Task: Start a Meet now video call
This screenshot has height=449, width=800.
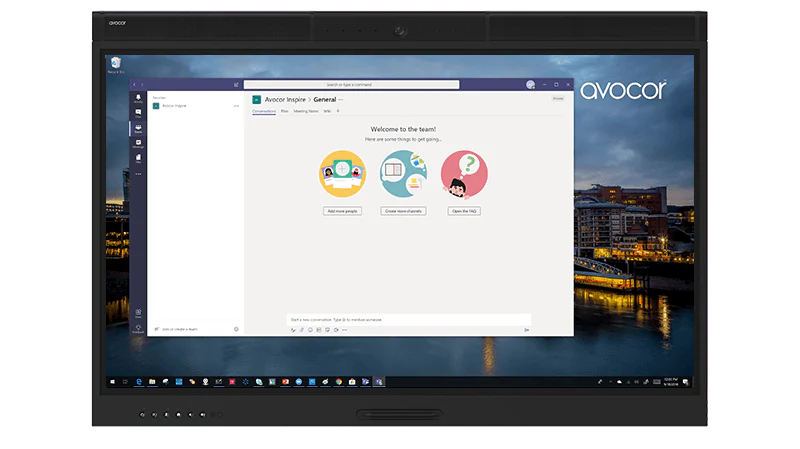Action: [336, 330]
